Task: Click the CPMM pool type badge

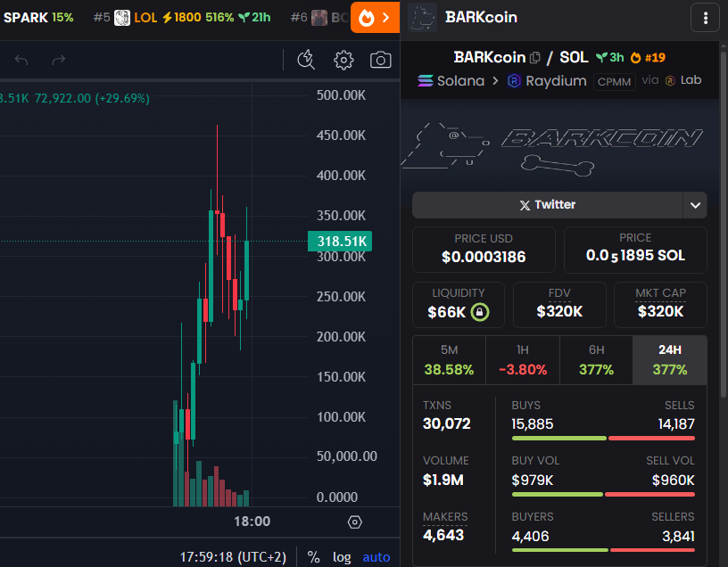Action: [x=614, y=82]
